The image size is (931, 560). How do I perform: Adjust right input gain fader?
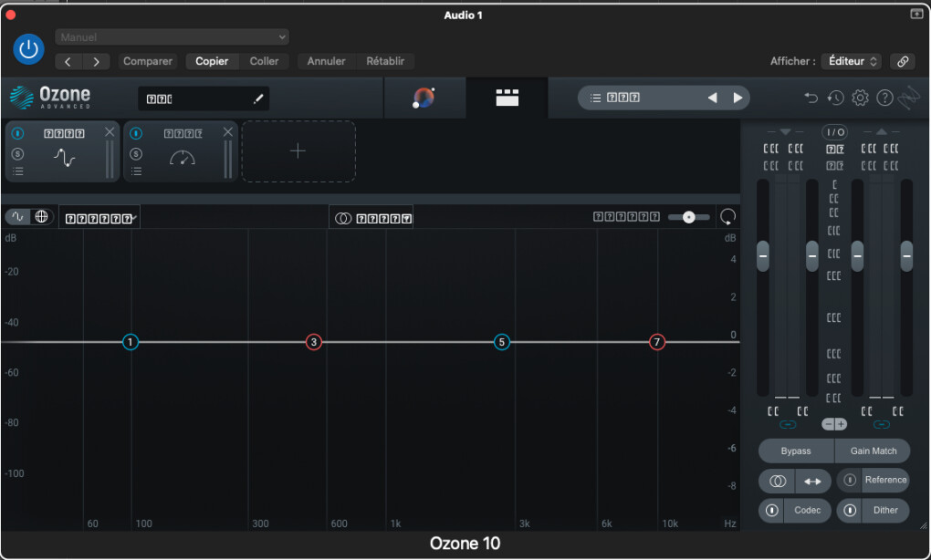[812, 256]
